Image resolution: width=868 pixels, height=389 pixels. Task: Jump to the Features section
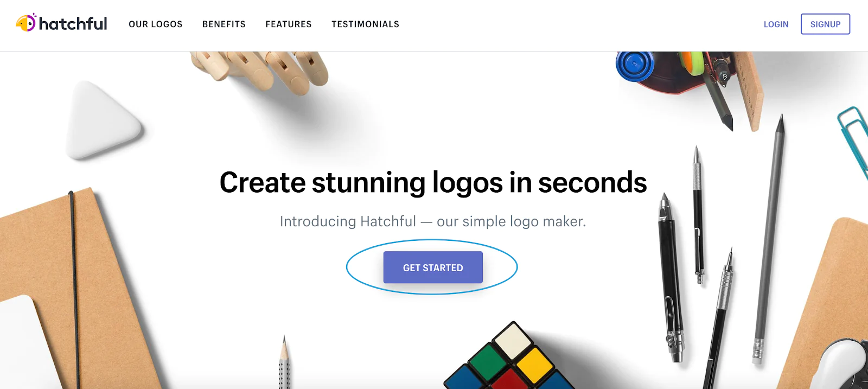click(x=289, y=24)
